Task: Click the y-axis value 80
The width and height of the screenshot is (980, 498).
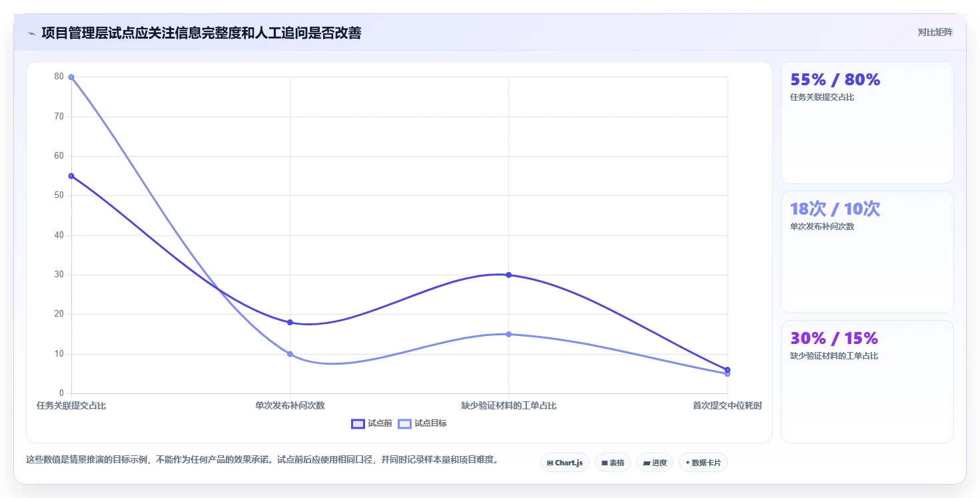Action: [x=59, y=77]
